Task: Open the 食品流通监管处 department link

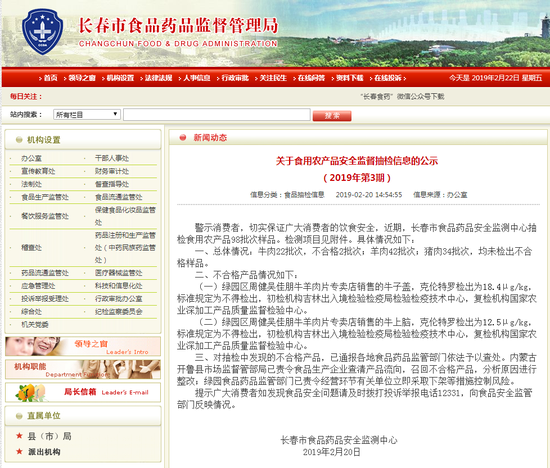Action: pyautogui.click(x=119, y=197)
